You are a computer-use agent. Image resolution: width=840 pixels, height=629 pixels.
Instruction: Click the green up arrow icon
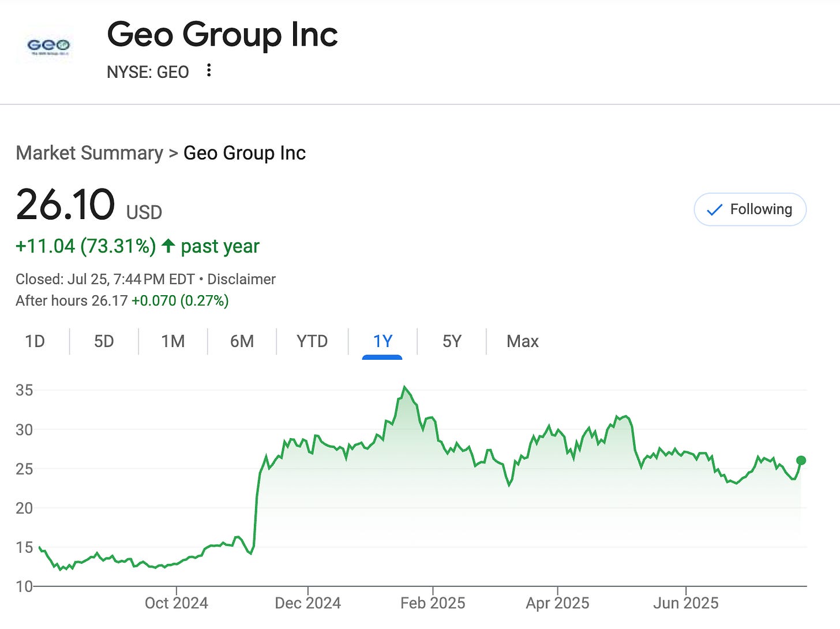pyautogui.click(x=168, y=246)
